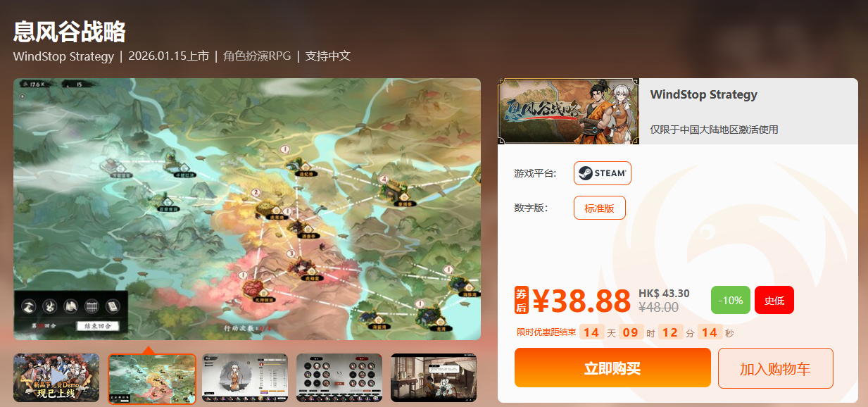This screenshot has height=407, width=868.
Task: Open the 角色扮演RPG genre link
Action: (257, 56)
